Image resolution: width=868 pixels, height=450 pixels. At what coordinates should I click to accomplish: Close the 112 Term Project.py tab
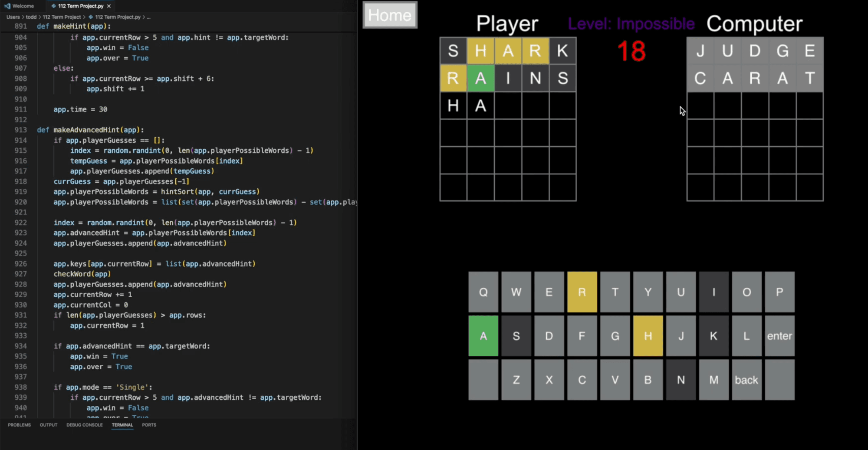tap(109, 6)
